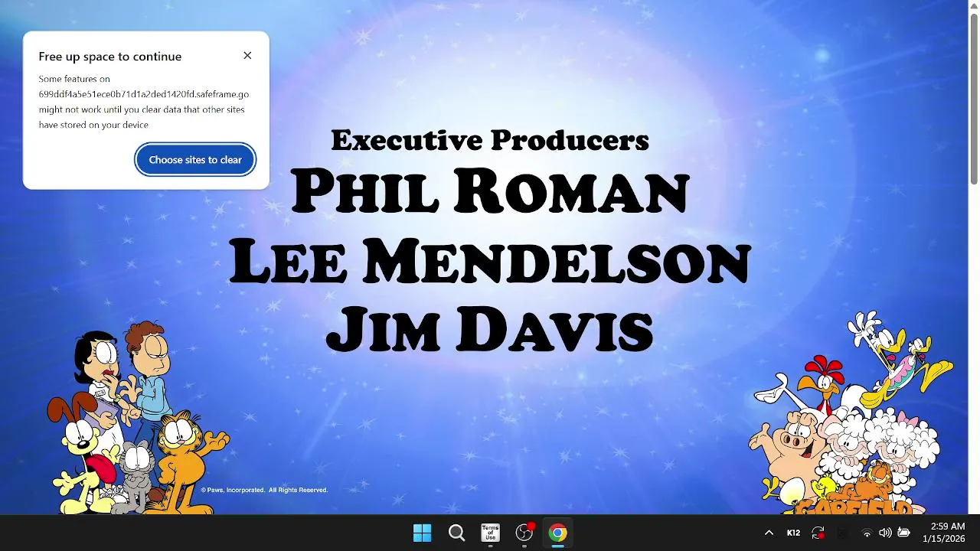
Task: Click the battery status icon
Action: (x=904, y=533)
